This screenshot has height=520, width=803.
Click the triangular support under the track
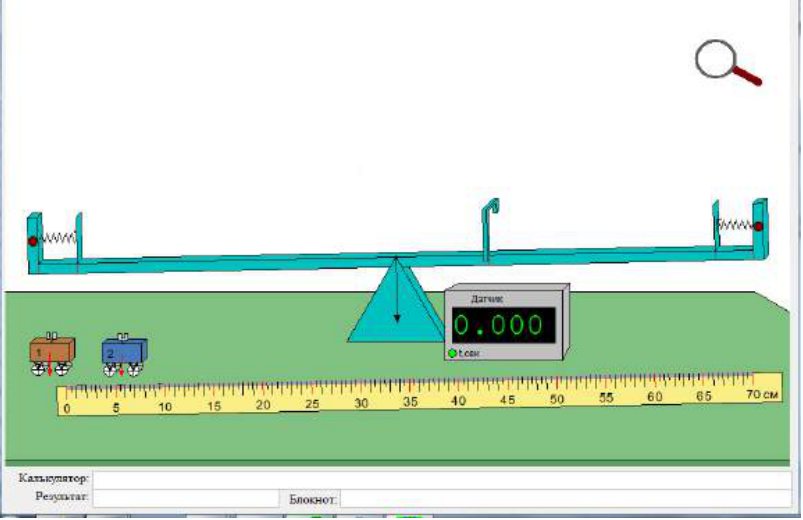point(396,301)
